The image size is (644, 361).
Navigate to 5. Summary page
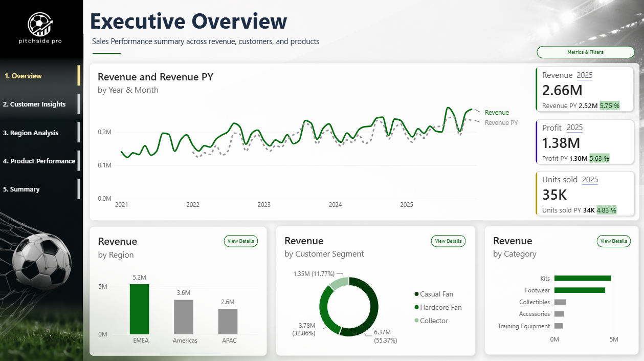pos(40,189)
